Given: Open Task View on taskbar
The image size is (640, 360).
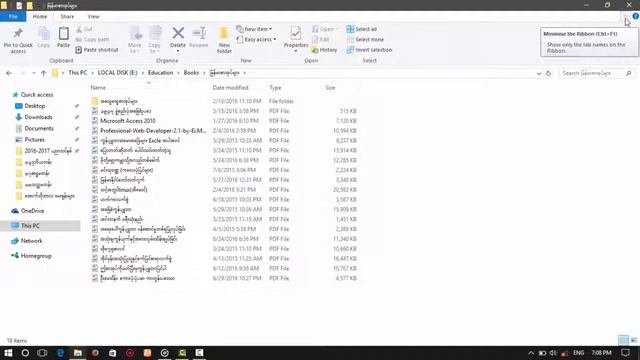Looking at the screenshot, I should pyautogui.click(x=42, y=353).
